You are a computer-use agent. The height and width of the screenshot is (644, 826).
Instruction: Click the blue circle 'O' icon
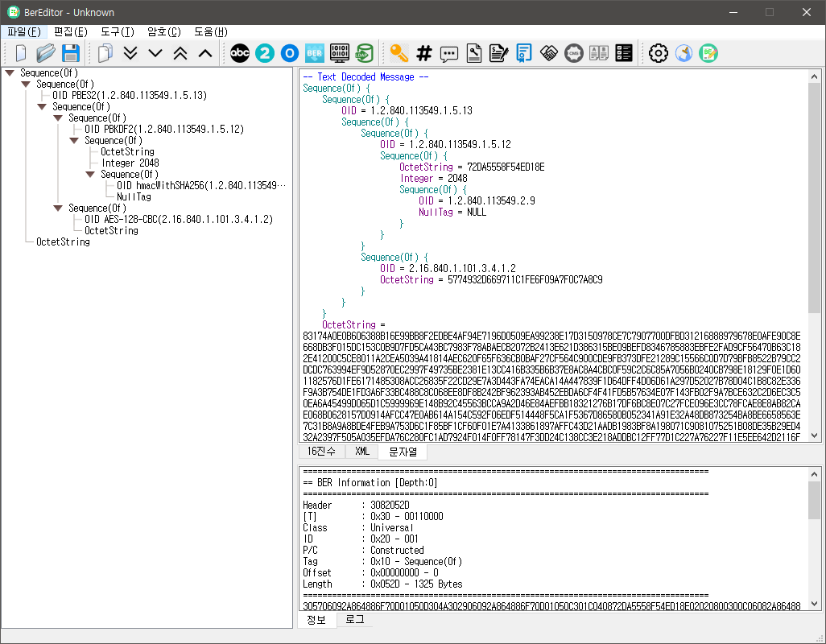(289, 53)
